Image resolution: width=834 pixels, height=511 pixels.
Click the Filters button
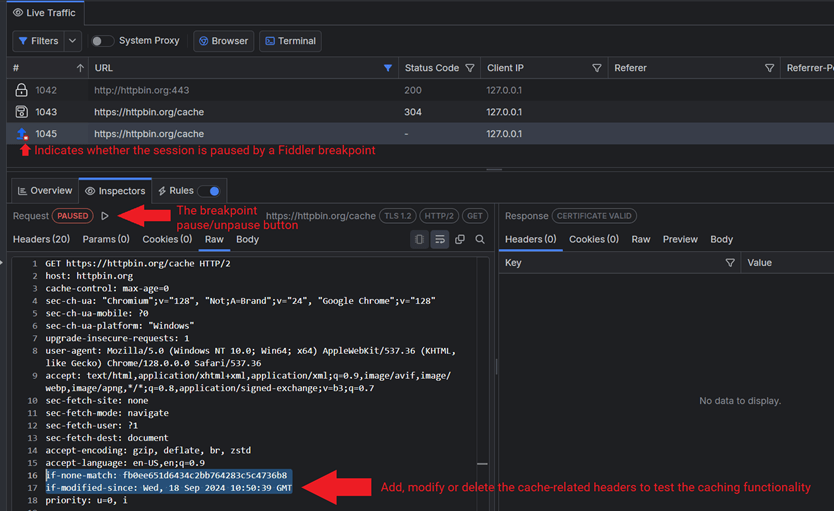tap(38, 41)
